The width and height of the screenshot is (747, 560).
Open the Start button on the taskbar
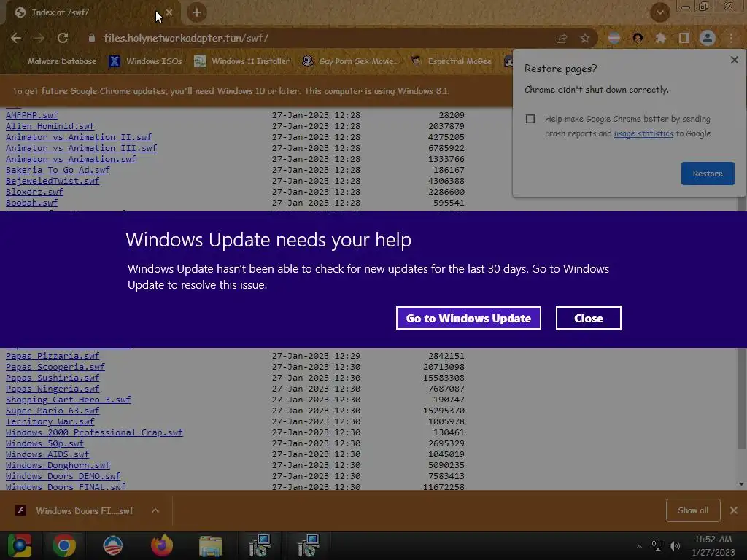(x=20, y=545)
